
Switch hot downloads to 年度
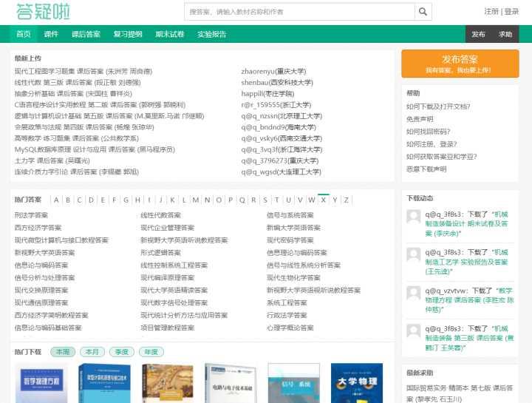[x=151, y=352]
